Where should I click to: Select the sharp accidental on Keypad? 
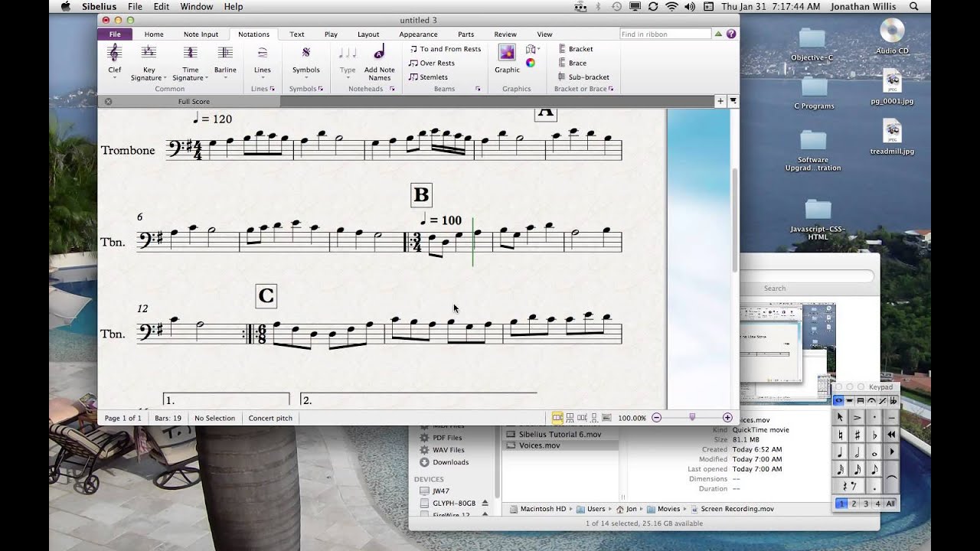pyautogui.click(x=857, y=435)
